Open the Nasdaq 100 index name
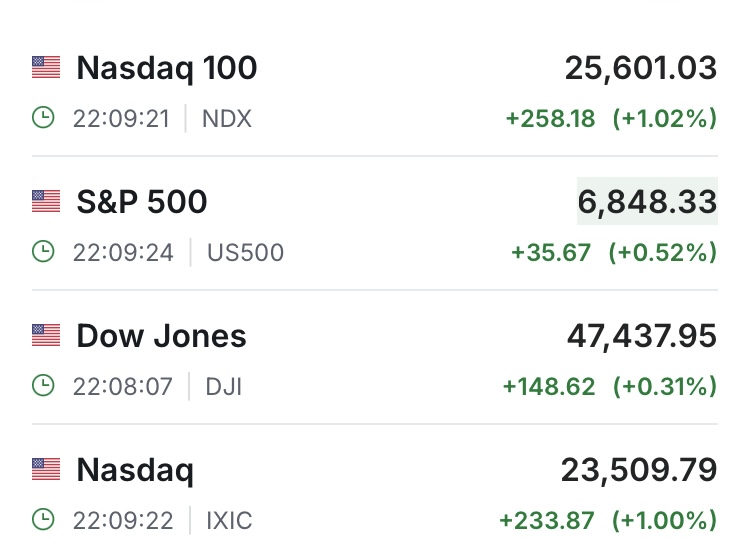 167,68
